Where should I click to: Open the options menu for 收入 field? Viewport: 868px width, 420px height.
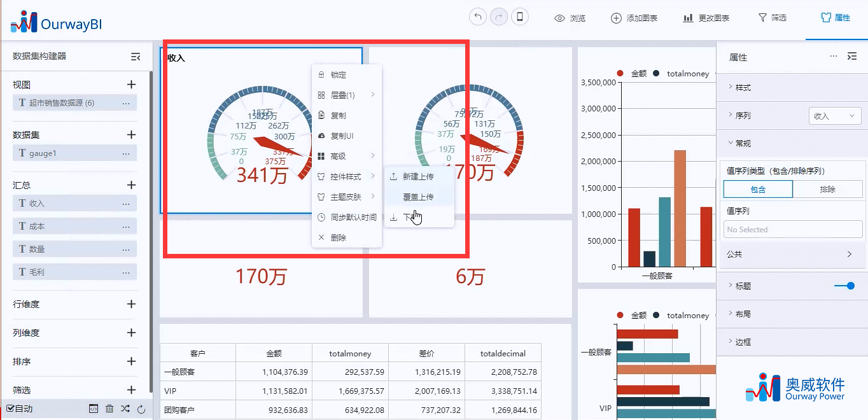coord(126,204)
